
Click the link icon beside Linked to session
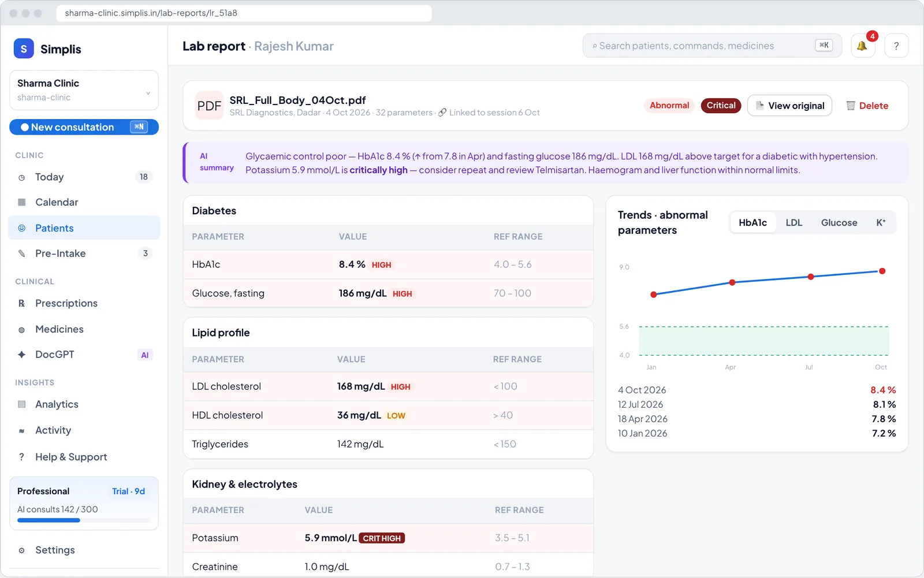442,113
